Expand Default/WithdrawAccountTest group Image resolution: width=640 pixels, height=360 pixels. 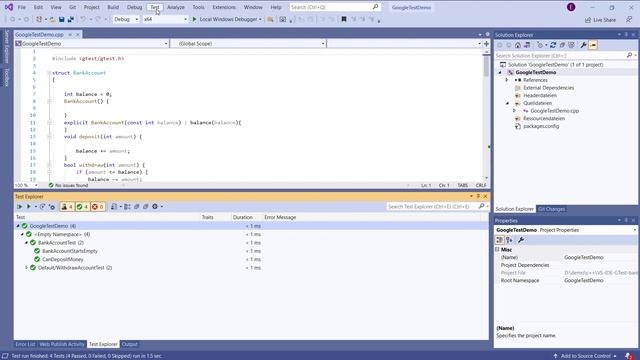click(x=27, y=268)
